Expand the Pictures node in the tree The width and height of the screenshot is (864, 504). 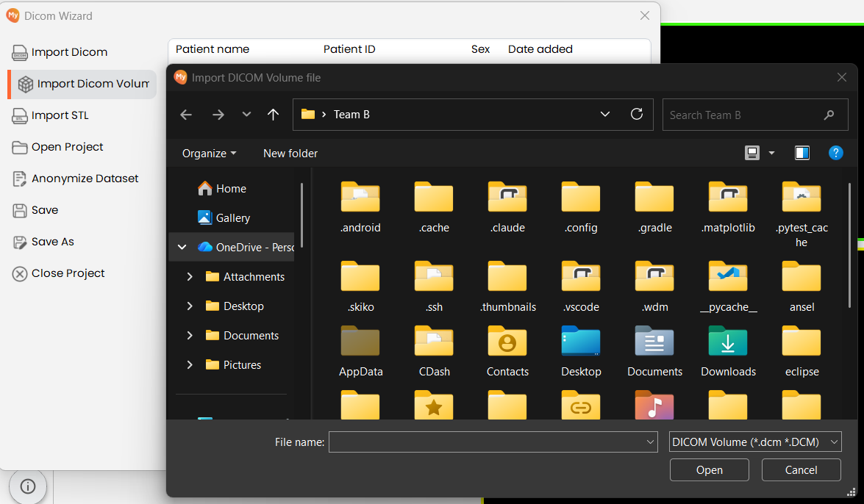(190, 364)
